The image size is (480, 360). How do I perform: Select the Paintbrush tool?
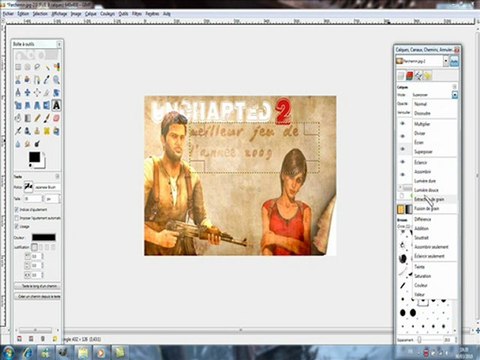(x=47, y=118)
